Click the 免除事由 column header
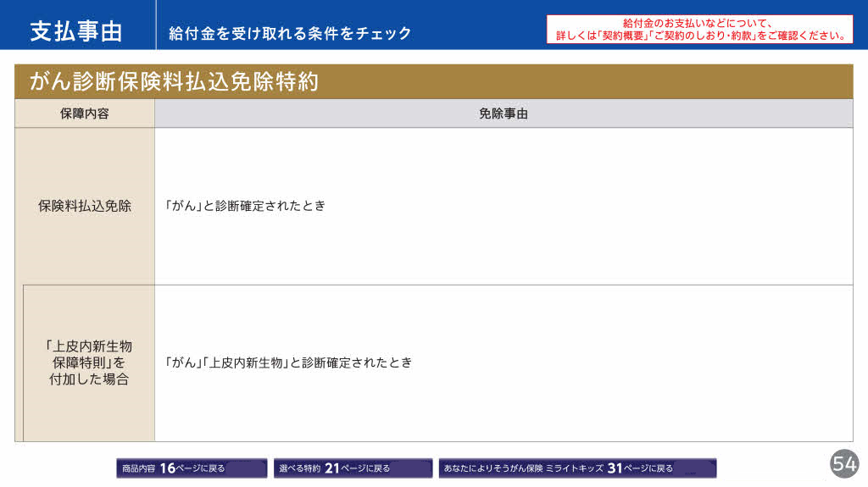Viewport: 868px width, 487px height. point(503,113)
